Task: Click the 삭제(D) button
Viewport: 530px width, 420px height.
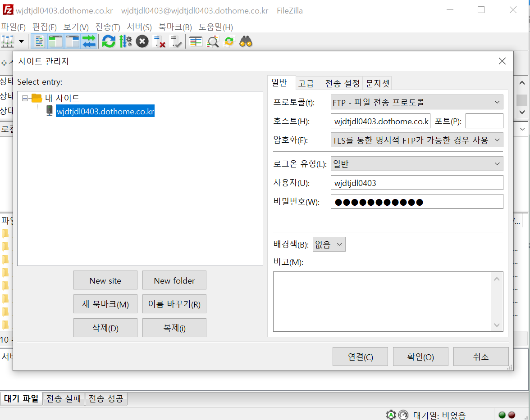Action: tap(105, 328)
